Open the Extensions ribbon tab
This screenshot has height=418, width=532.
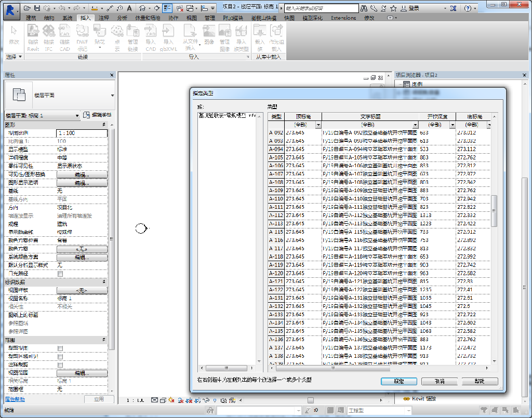pyautogui.click(x=343, y=18)
